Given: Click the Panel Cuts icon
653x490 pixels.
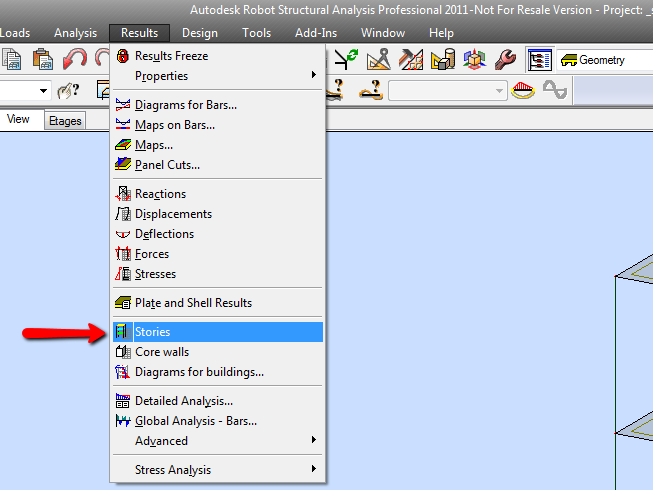Looking at the screenshot, I should pyautogui.click(x=123, y=164).
